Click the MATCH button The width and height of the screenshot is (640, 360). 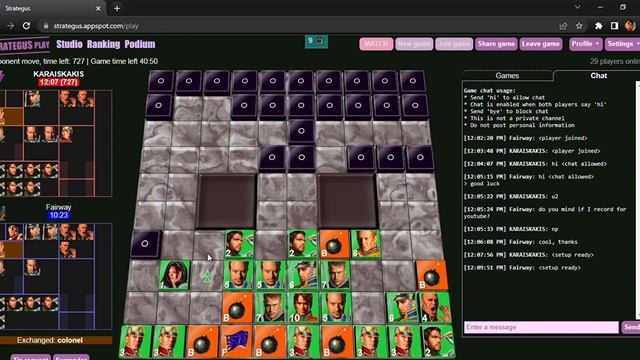pyautogui.click(x=376, y=44)
